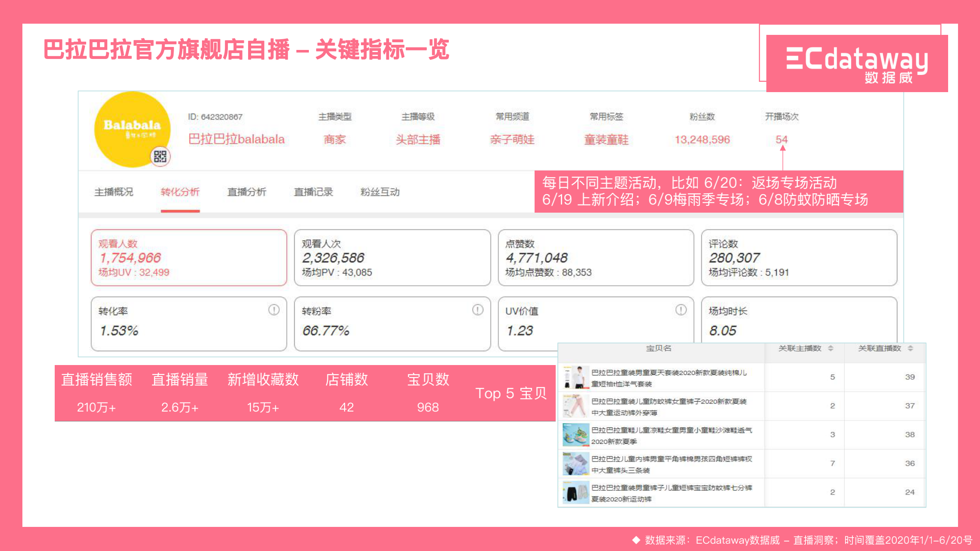This screenshot has height=551, width=980.
Task: Click info icon in 转粉率 card
Action: click(x=477, y=310)
